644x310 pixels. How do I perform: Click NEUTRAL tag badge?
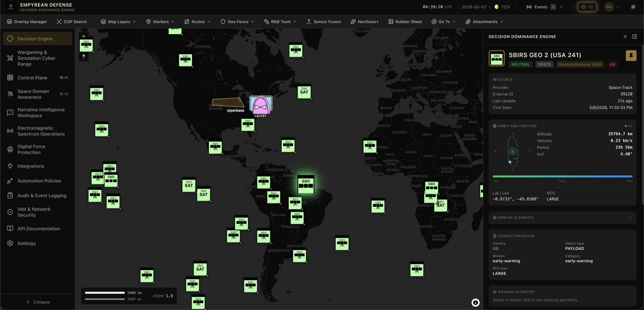click(x=520, y=64)
